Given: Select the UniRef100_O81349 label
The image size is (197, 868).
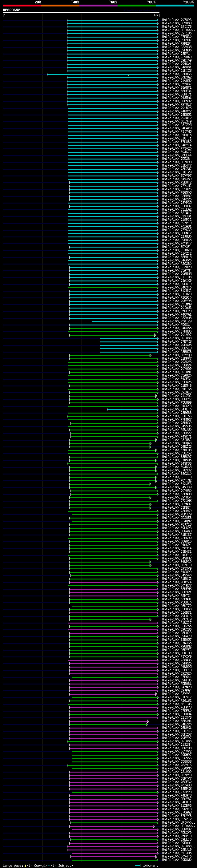Looking at the screenshot, I should click(x=177, y=121).
